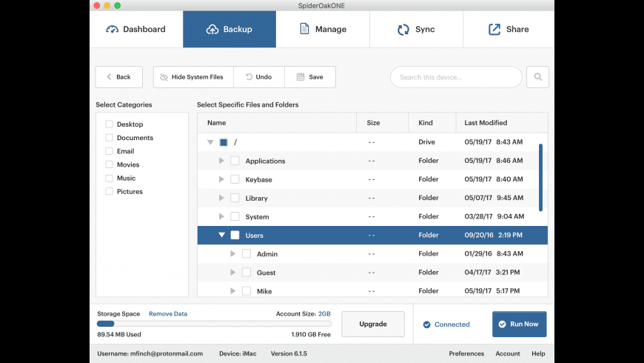Click the Search this device field
Viewport: 644px width, 363px height.
click(x=456, y=77)
